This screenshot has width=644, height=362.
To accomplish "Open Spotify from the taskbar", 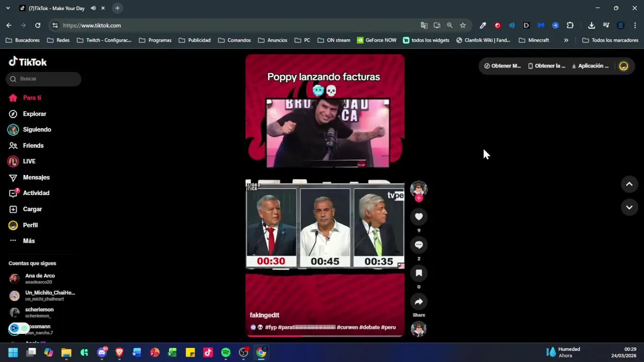I will [226, 352].
